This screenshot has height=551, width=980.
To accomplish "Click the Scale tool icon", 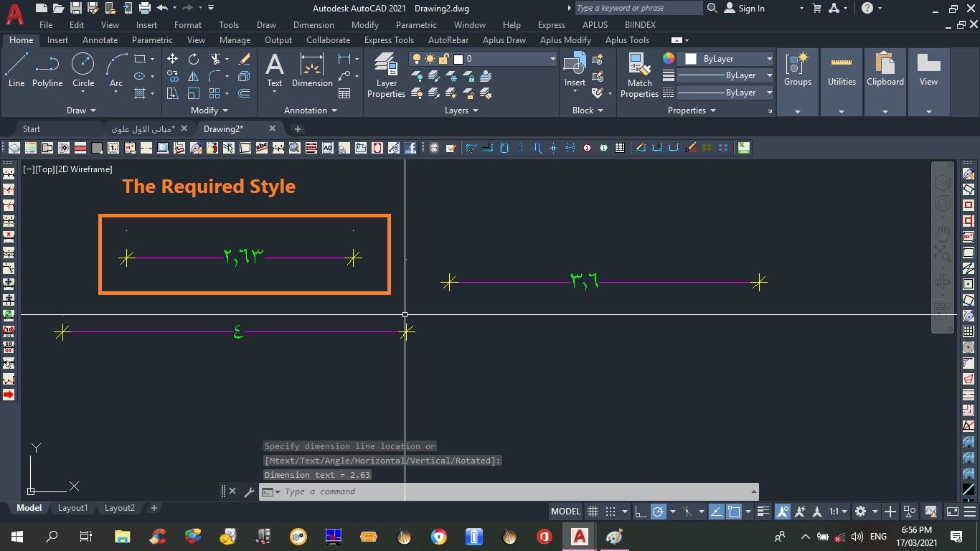I will pyautogui.click(x=194, y=93).
